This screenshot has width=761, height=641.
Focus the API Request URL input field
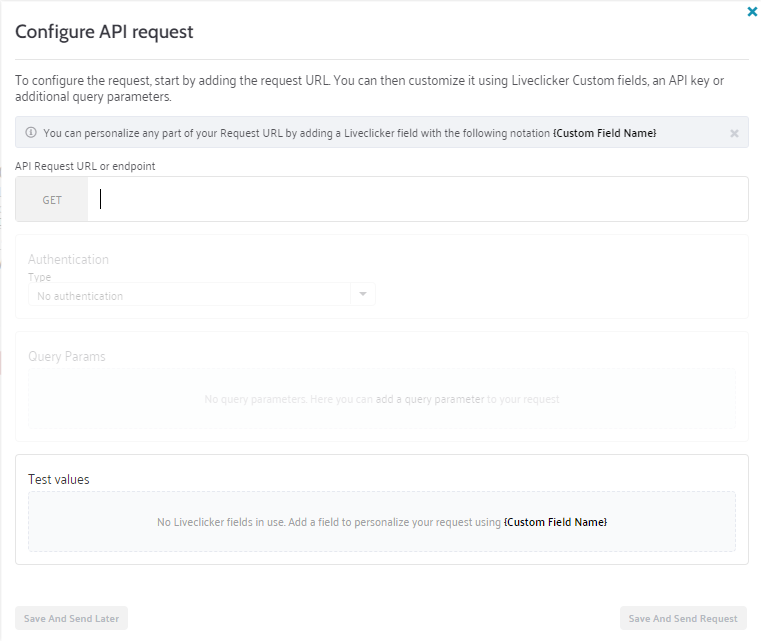[420, 200]
